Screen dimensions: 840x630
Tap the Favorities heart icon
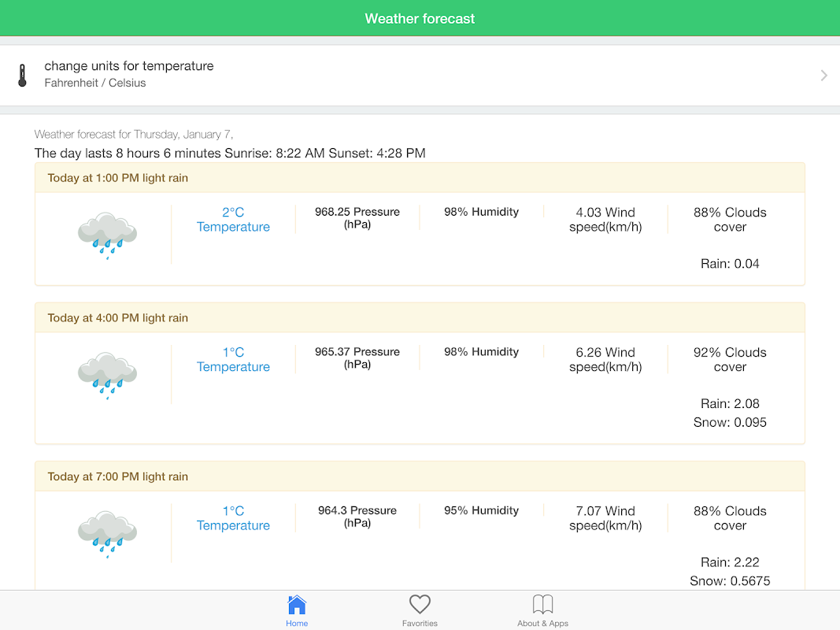tap(420, 605)
